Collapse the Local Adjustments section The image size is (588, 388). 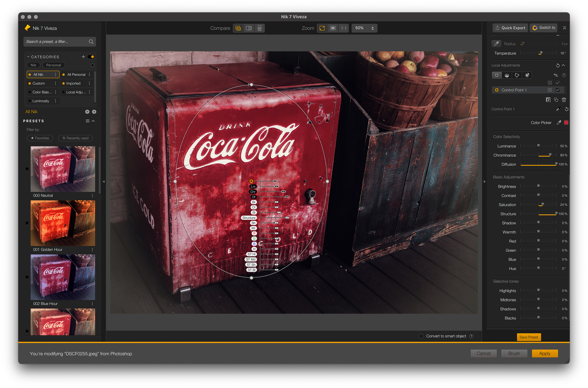click(563, 65)
